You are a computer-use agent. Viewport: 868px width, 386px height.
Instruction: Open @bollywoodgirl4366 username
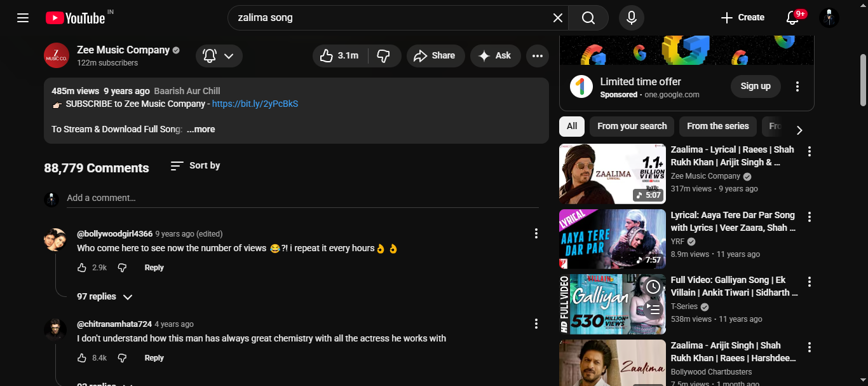pyautogui.click(x=115, y=234)
